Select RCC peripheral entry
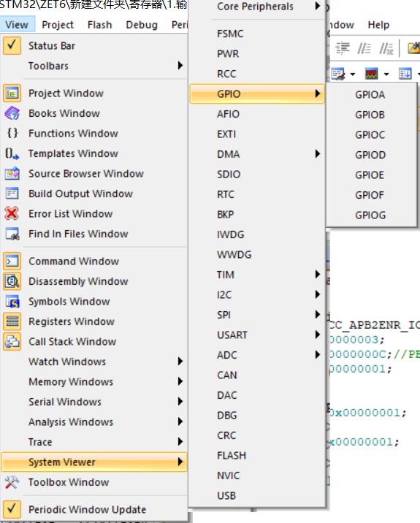The width and height of the screenshot is (420, 523). [257, 74]
